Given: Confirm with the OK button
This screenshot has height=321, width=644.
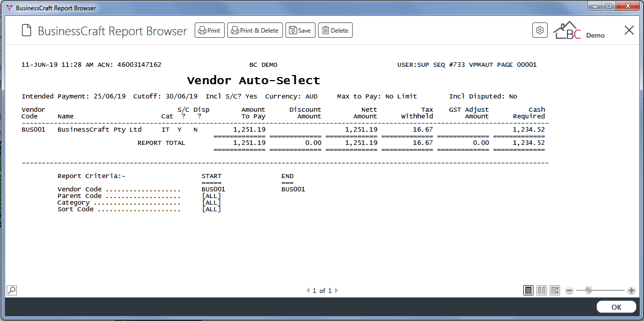Looking at the screenshot, I should click(x=616, y=307).
